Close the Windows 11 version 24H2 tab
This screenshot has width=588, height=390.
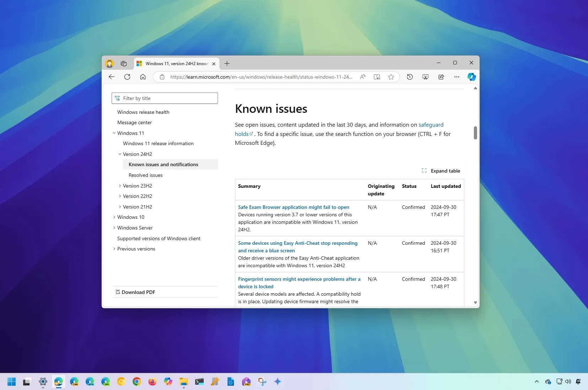(214, 64)
